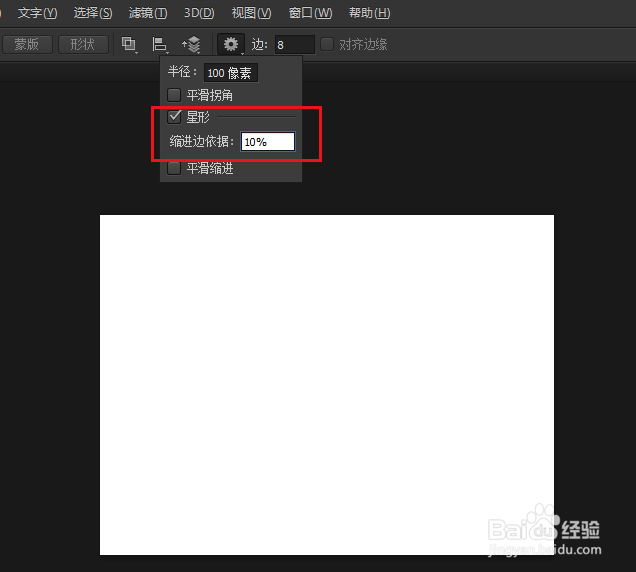Enable 平滑缩进 checkbox
The image size is (636, 572).
pos(174,168)
